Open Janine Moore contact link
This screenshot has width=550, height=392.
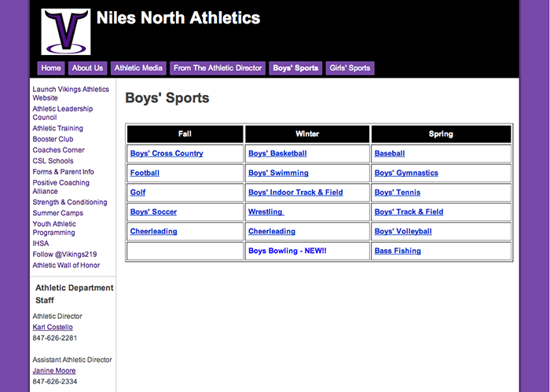pyautogui.click(x=54, y=371)
